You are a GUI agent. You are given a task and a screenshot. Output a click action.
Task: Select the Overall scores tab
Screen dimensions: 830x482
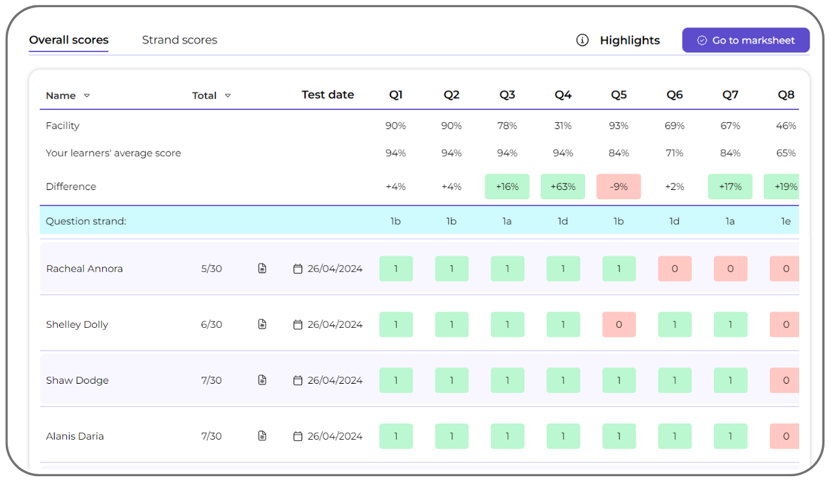68,40
